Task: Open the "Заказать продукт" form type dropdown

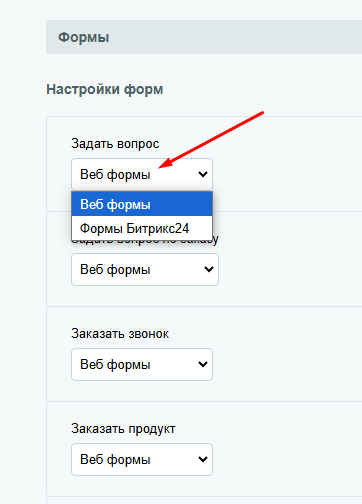Action: pos(142,459)
